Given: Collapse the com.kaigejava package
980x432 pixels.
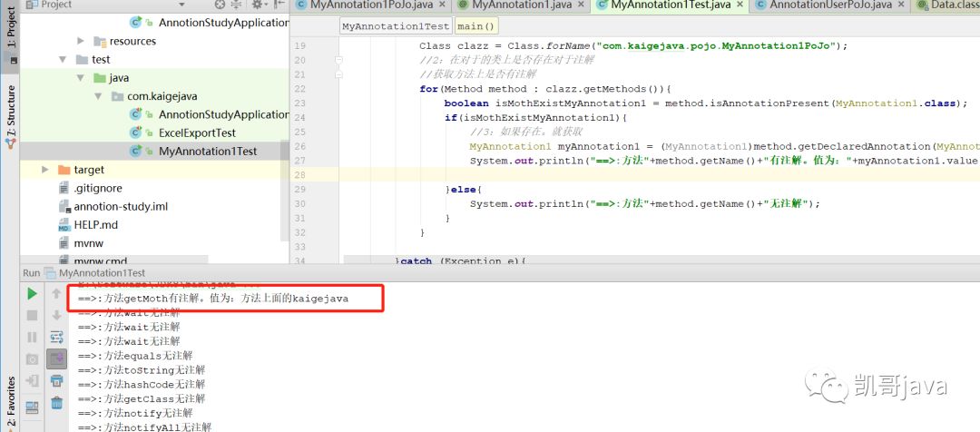Looking at the screenshot, I should pyautogui.click(x=99, y=96).
